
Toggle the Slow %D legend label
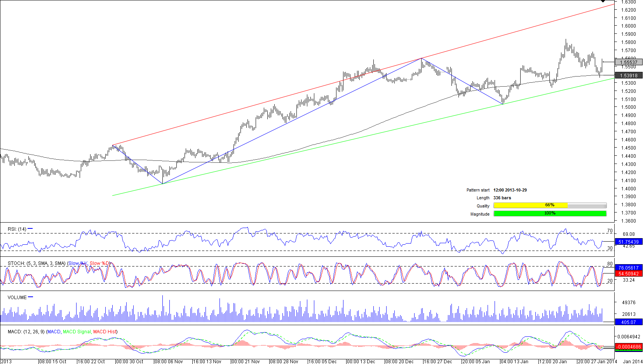coord(100,263)
